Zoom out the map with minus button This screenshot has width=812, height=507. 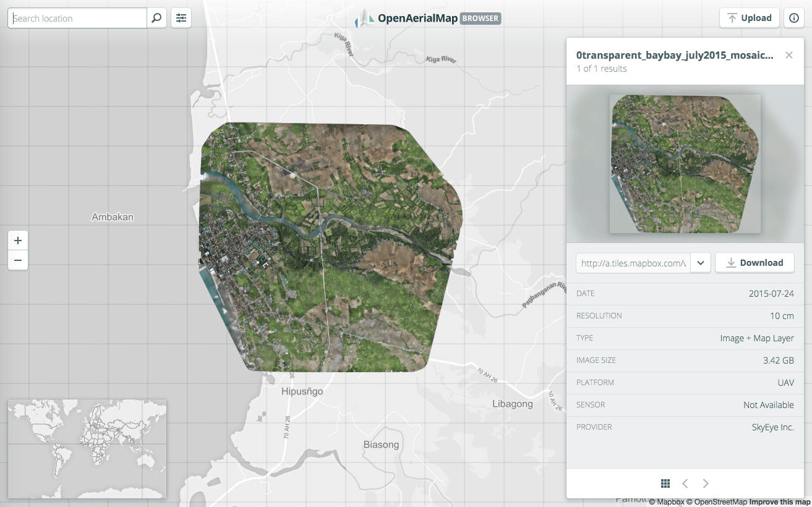click(x=18, y=260)
